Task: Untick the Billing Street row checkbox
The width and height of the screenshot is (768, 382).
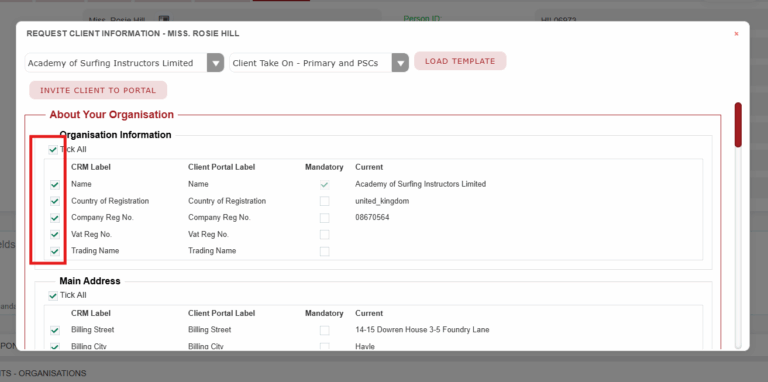Action: click(55, 330)
